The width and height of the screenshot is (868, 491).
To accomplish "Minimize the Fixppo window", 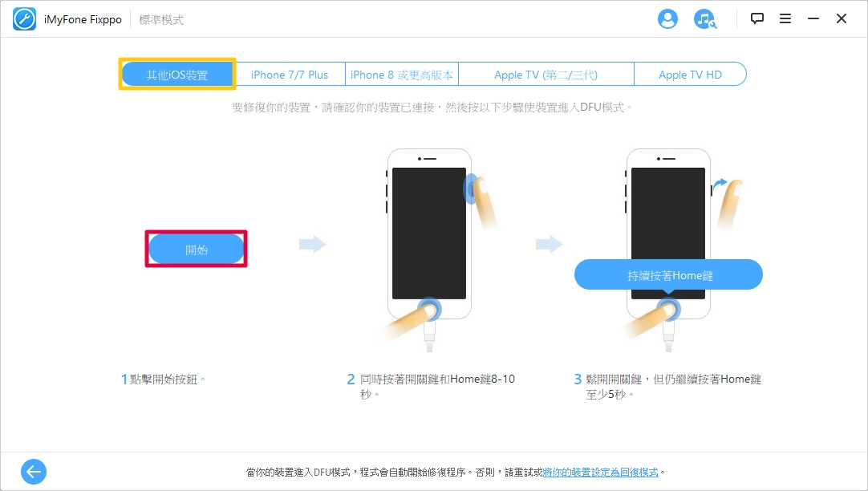I will click(813, 18).
